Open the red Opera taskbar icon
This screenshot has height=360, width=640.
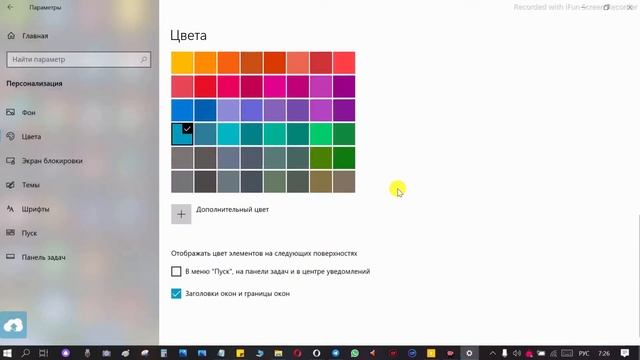[298, 353]
